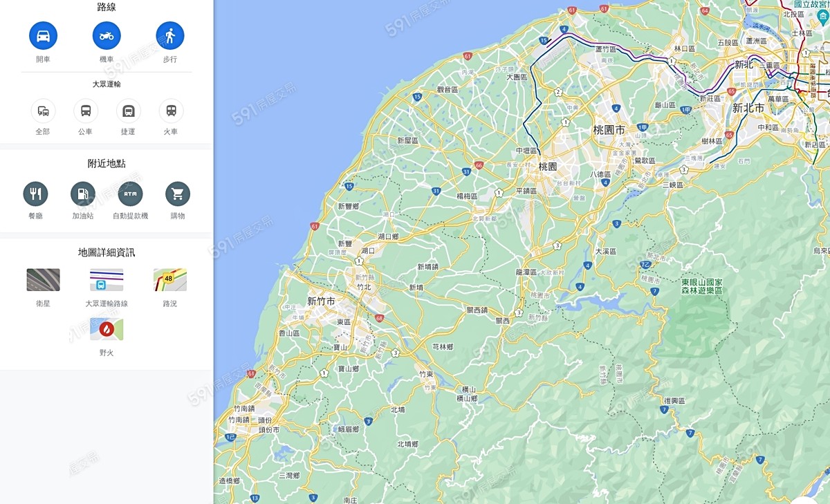The width and height of the screenshot is (830, 504).
Task: Select the 公車 bus transit icon
Action: [86, 111]
